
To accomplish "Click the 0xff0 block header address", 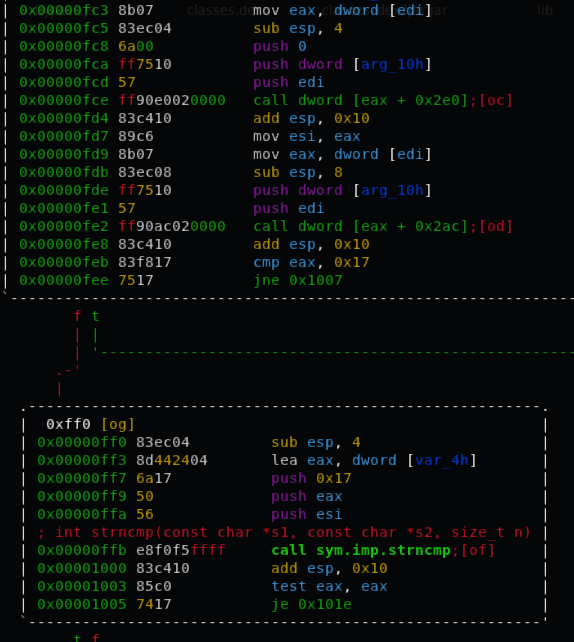I will point(68,424).
